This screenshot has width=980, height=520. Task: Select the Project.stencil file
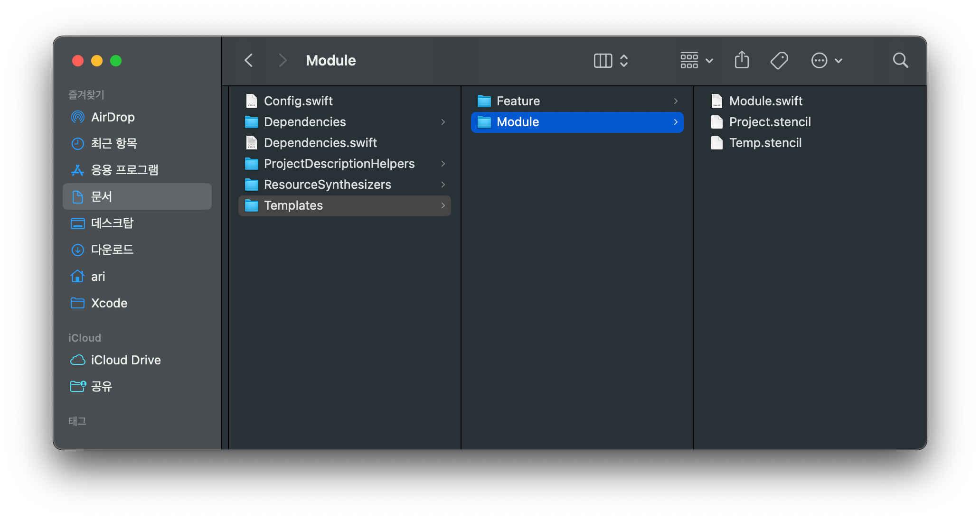coord(770,122)
